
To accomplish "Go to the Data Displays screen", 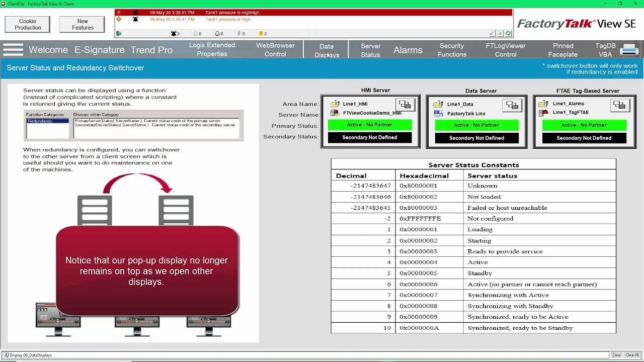I will click(327, 50).
